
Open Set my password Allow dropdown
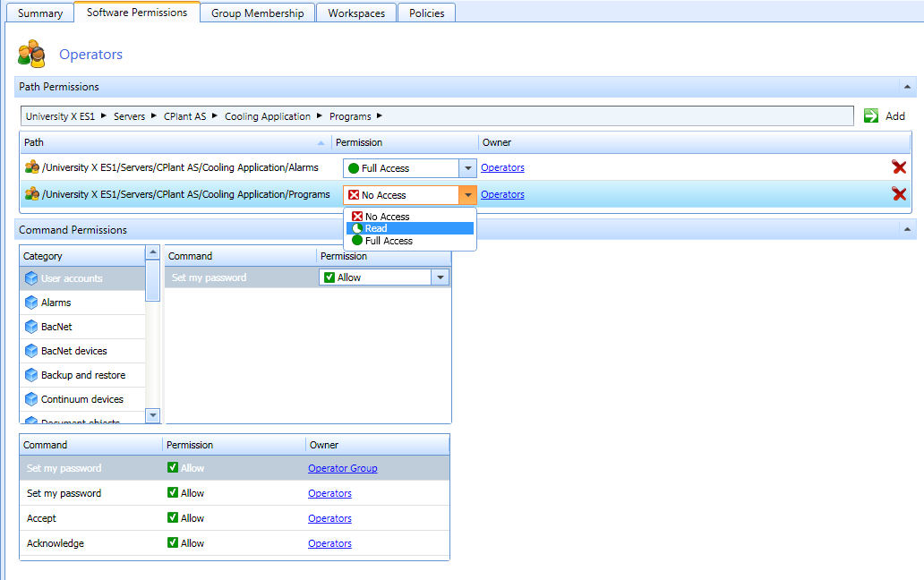coord(440,277)
